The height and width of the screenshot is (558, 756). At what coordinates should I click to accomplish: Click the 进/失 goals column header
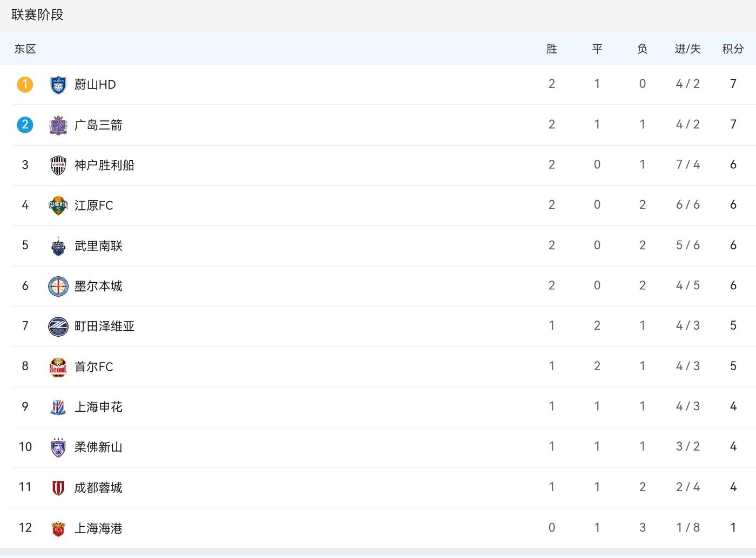[687, 49]
